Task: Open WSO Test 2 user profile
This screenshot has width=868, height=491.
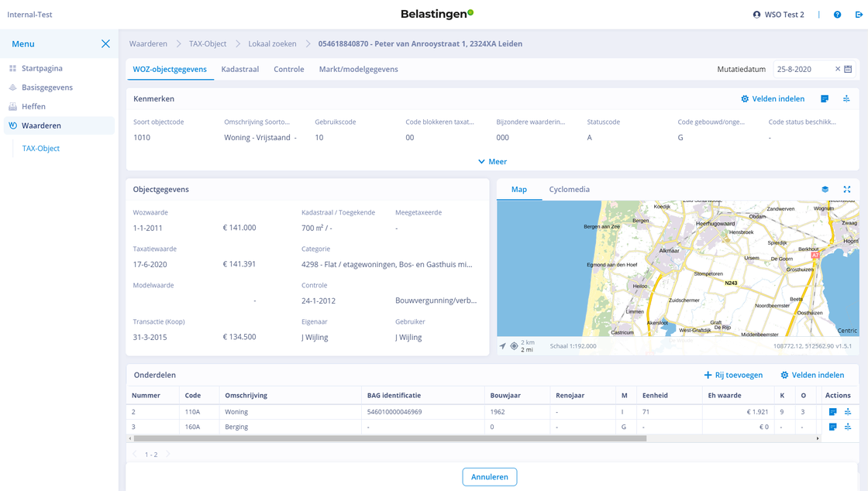Action: [x=778, y=15]
